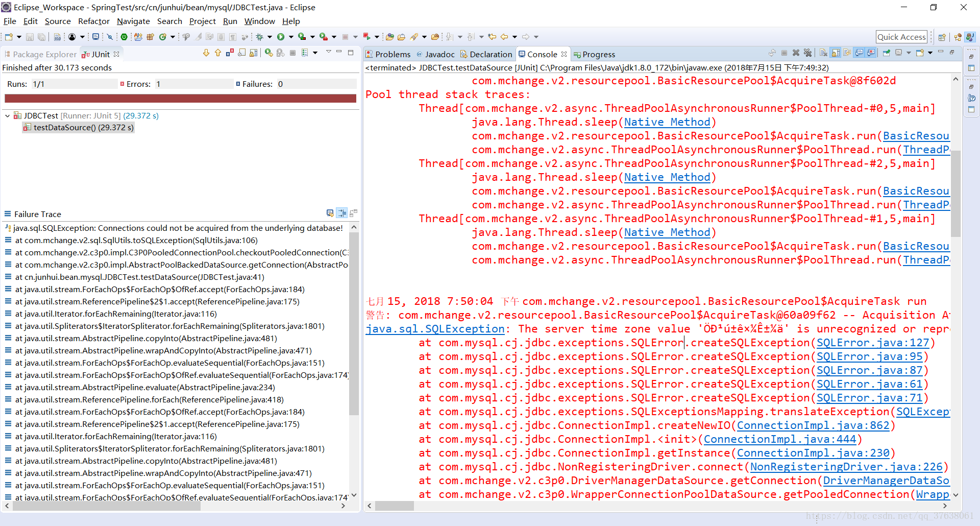Image resolution: width=980 pixels, height=526 pixels.
Task: Click the Coverage run toolbar icon
Action: tap(302, 37)
